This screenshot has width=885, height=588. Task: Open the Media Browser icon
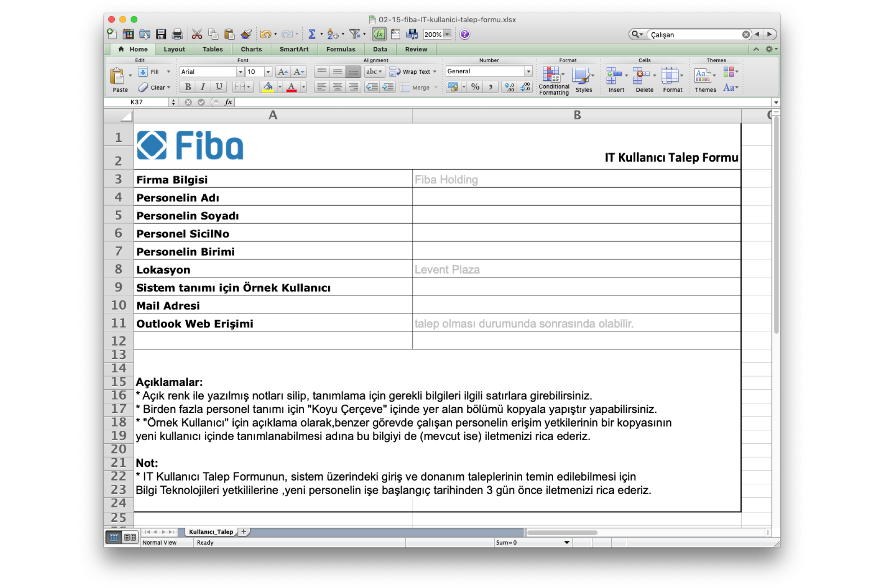[412, 34]
